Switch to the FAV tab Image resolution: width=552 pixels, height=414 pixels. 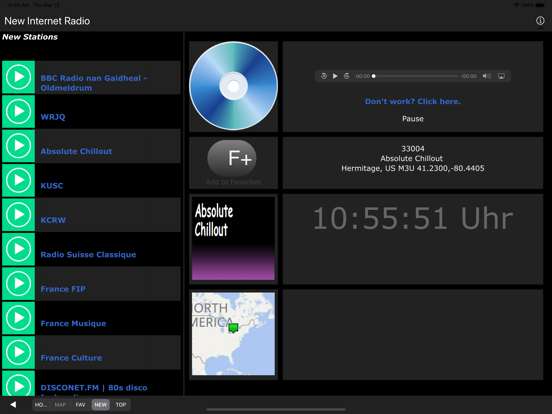click(x=81, y=405)
